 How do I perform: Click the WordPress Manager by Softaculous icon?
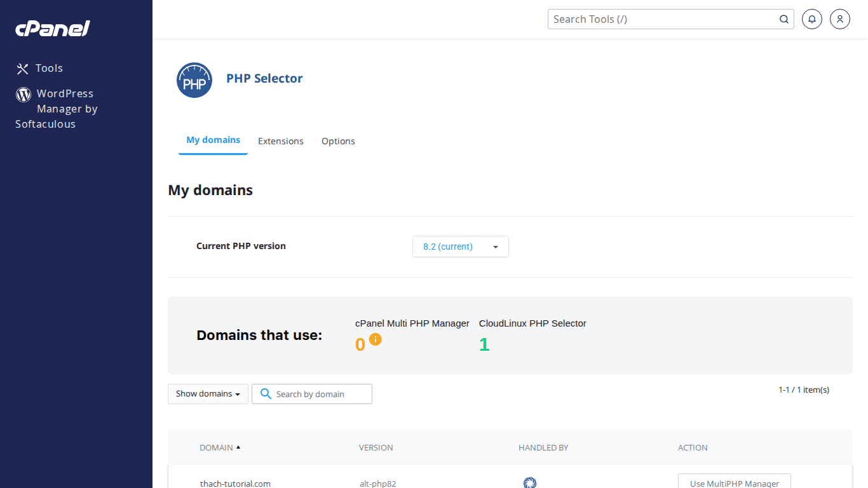coord(23,94)
